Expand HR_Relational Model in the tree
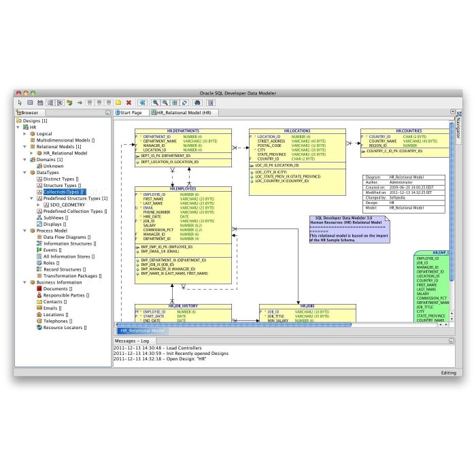 click(31, 153)
